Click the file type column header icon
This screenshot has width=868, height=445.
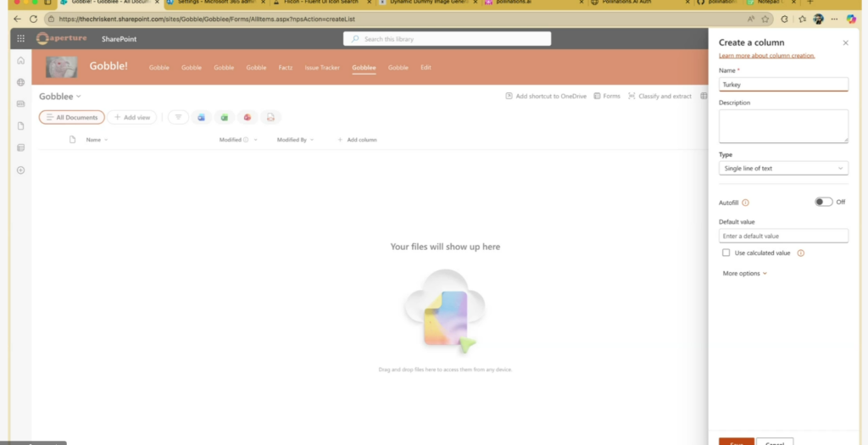point(72,140)
